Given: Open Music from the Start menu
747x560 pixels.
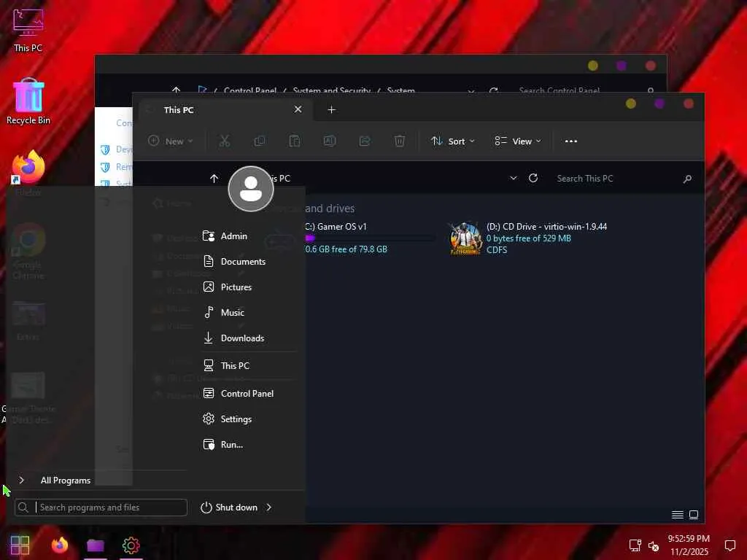Looking at the screenshot, I should [x=223, y=312].
